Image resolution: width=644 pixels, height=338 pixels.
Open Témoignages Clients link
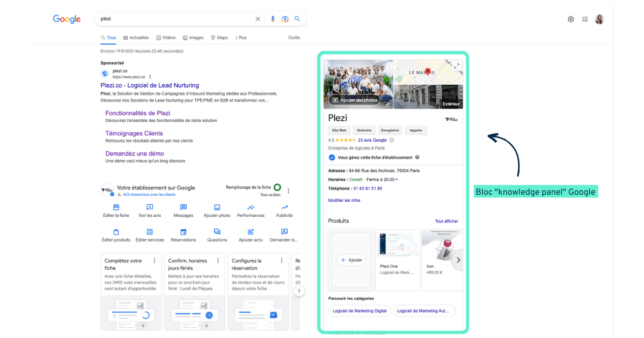pos(134,134)
